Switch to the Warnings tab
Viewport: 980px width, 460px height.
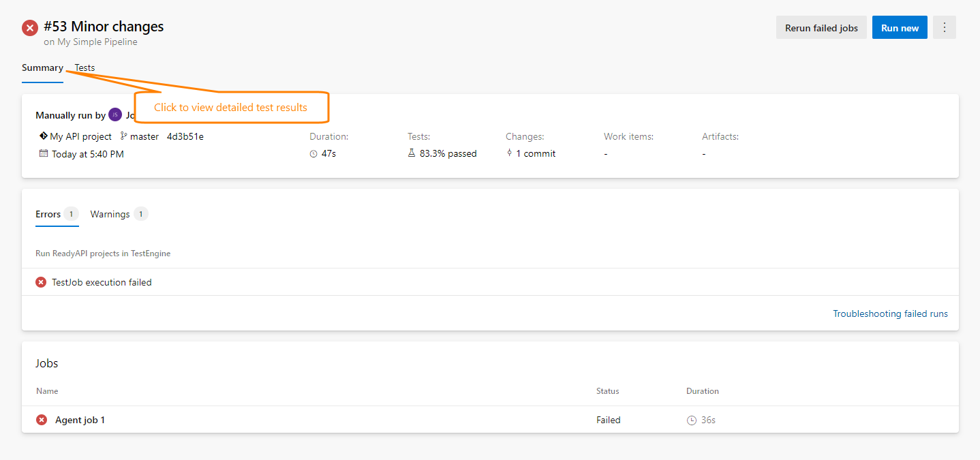pos(110,213)
